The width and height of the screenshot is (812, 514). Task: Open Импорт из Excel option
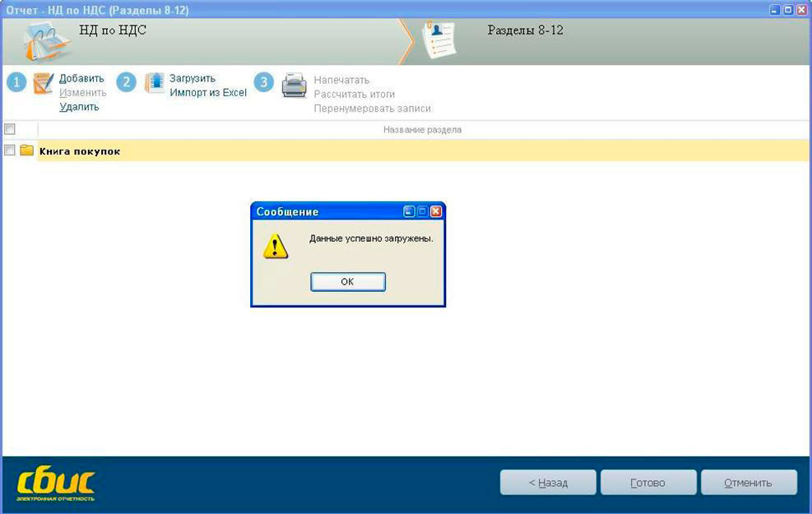coord(208,93)
